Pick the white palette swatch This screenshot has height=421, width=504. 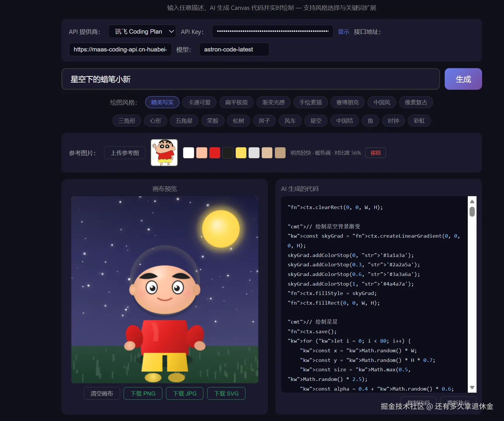click(x=188, y=153)
